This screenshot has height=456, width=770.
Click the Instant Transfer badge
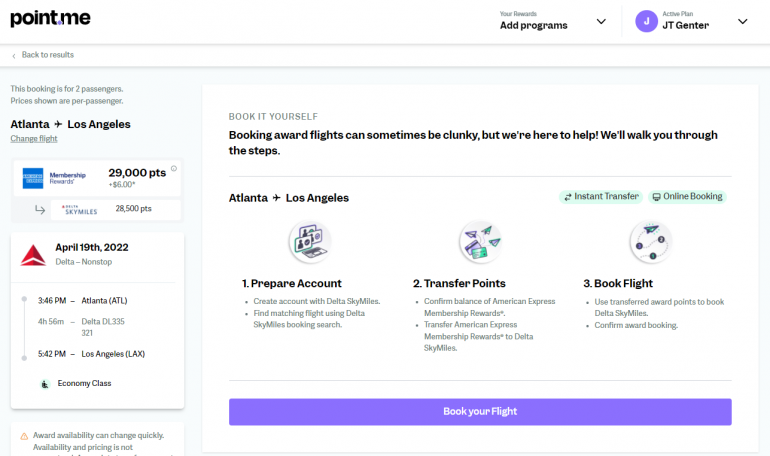600,197
